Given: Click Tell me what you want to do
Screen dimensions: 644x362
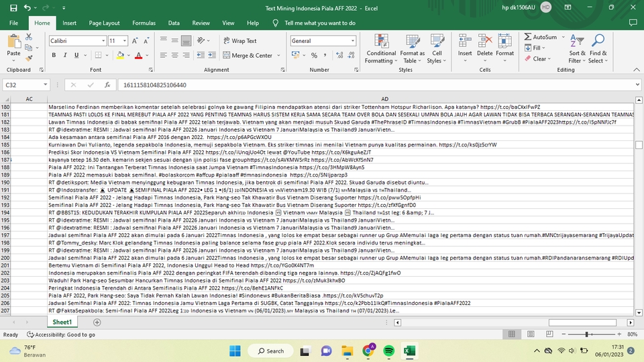Looking at the screenshot, I should click(x=320, y=23).
